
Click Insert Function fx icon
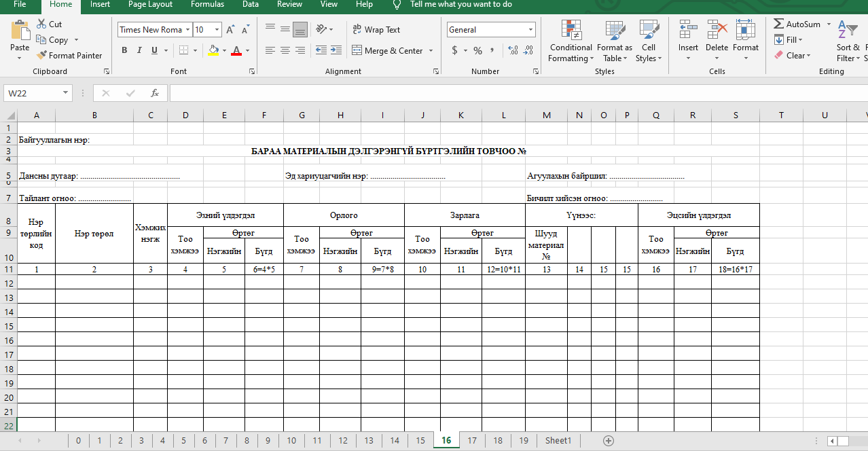(x=155, y=93)
